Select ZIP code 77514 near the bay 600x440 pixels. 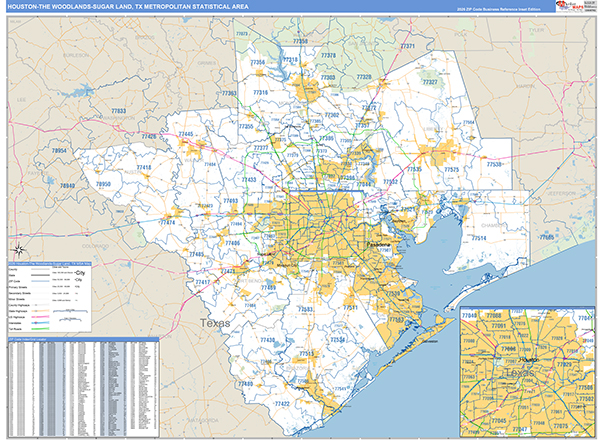[478, 239]
